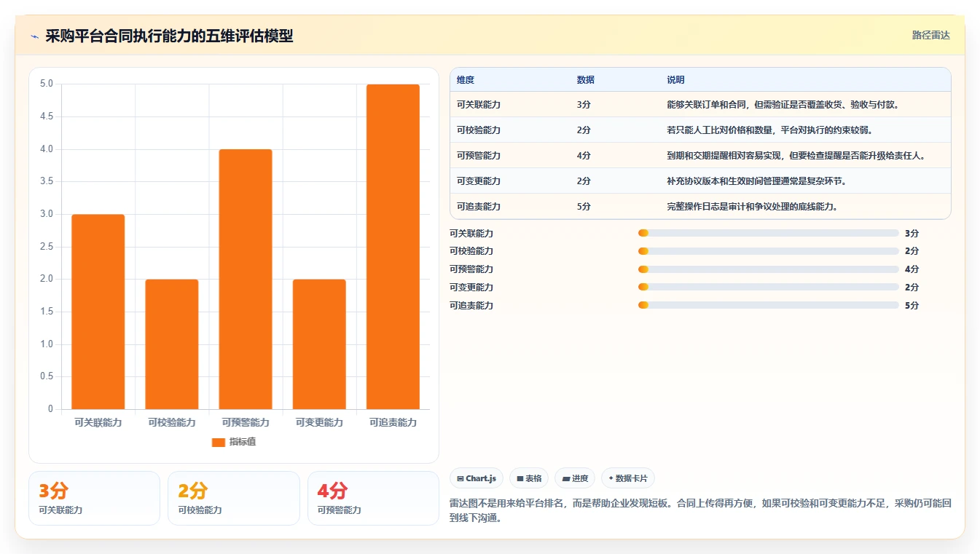Click the 5分 cell in table

click(584, 207)
